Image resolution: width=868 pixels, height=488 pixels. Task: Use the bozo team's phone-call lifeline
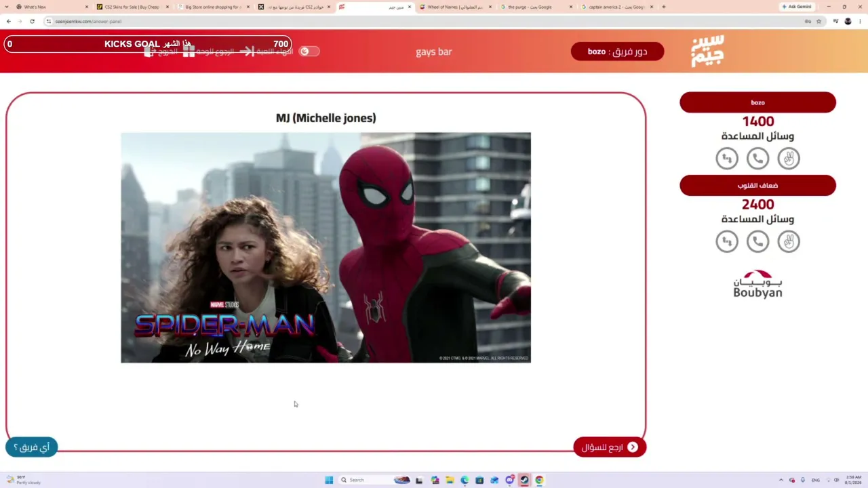[x=757, y=159]
